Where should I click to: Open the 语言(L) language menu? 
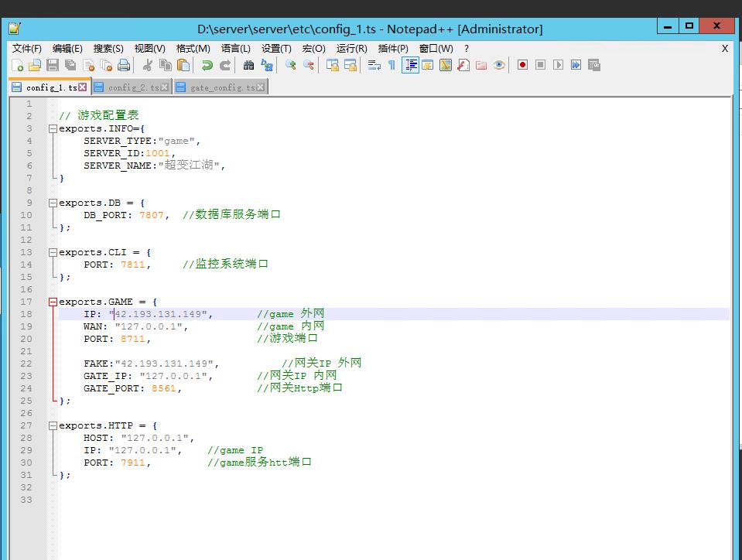click(236, 49)
